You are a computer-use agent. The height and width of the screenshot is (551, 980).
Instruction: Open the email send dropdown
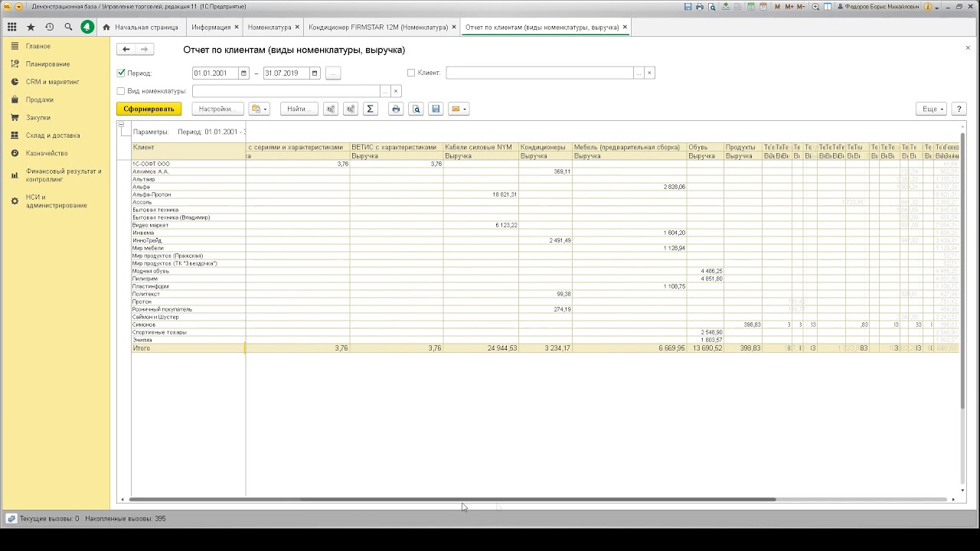pos(459,109)
